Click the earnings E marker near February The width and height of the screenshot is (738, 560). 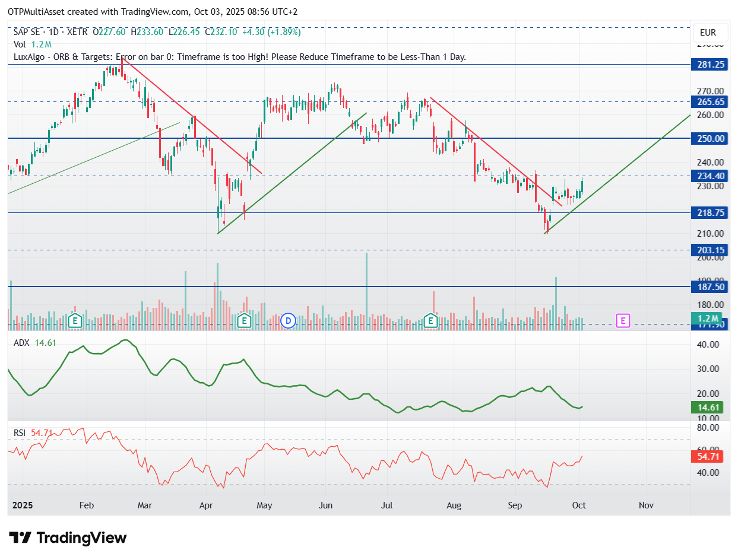pos(75,321)
